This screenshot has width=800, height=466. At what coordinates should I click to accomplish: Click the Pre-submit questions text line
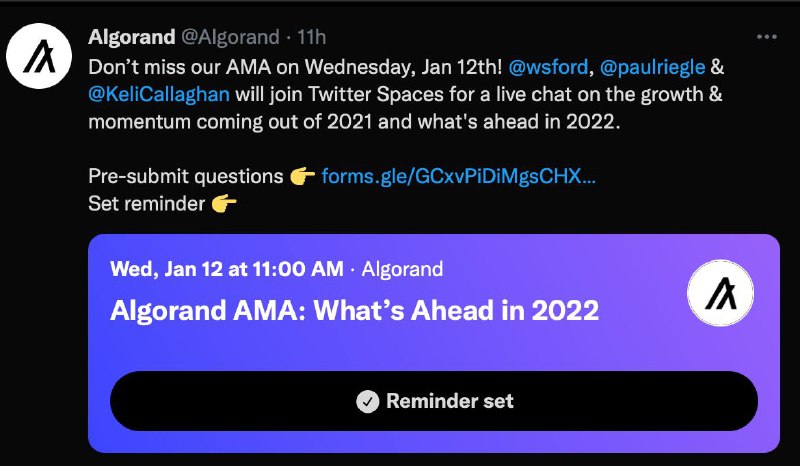click(186, 176)
